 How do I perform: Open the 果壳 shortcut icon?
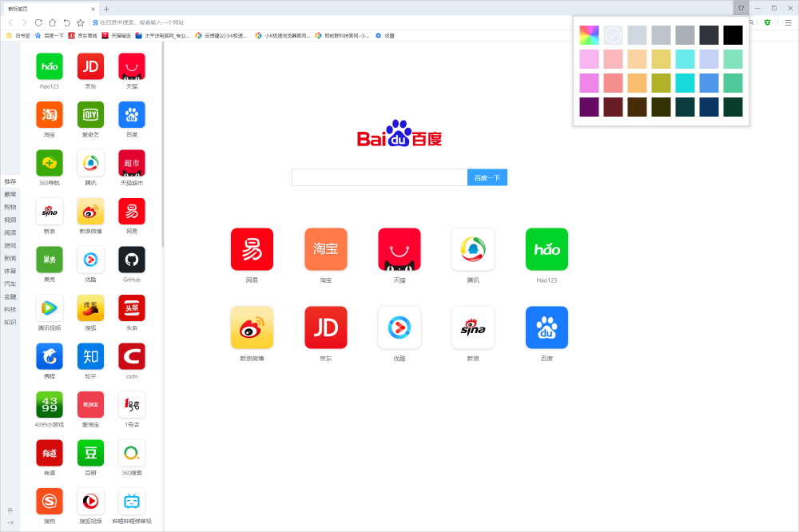[50, 260]
